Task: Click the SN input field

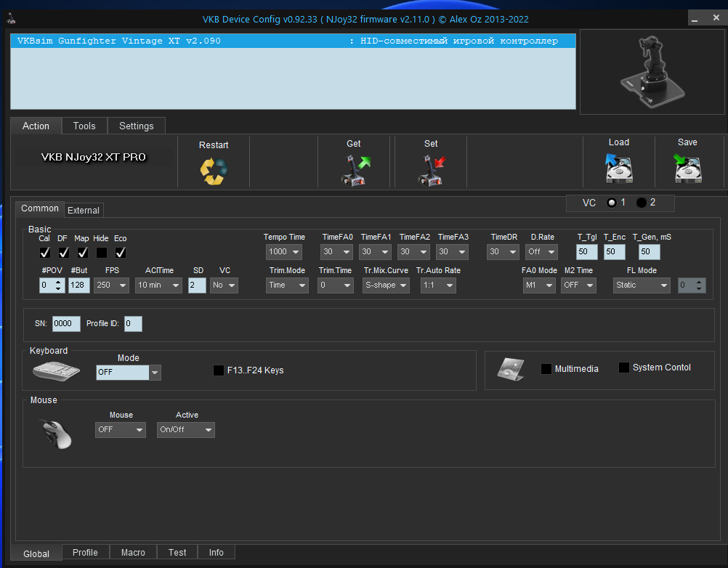Action: pyautogui.click(x=66, y=323)
